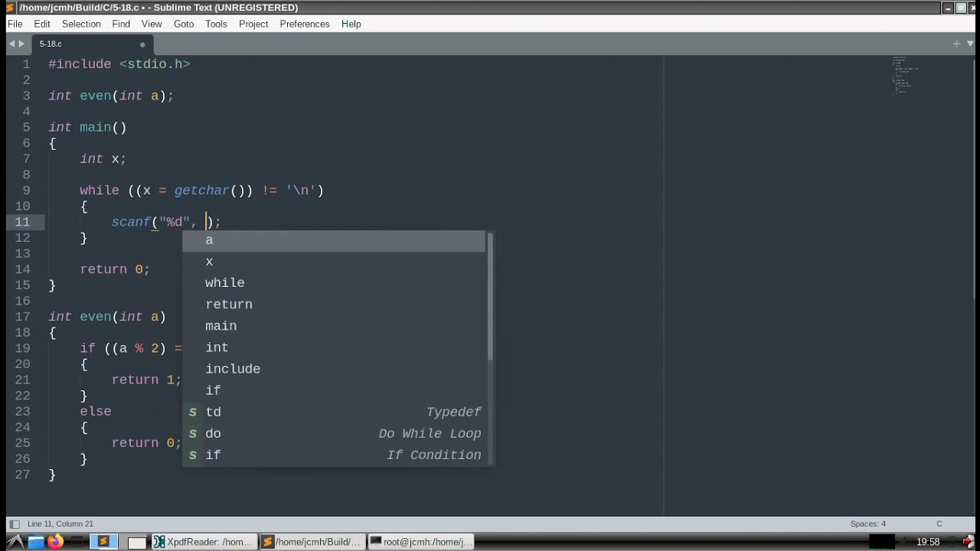Open the Help menu
The width and height of the screenshot is (980, 551).
(351, 24)
